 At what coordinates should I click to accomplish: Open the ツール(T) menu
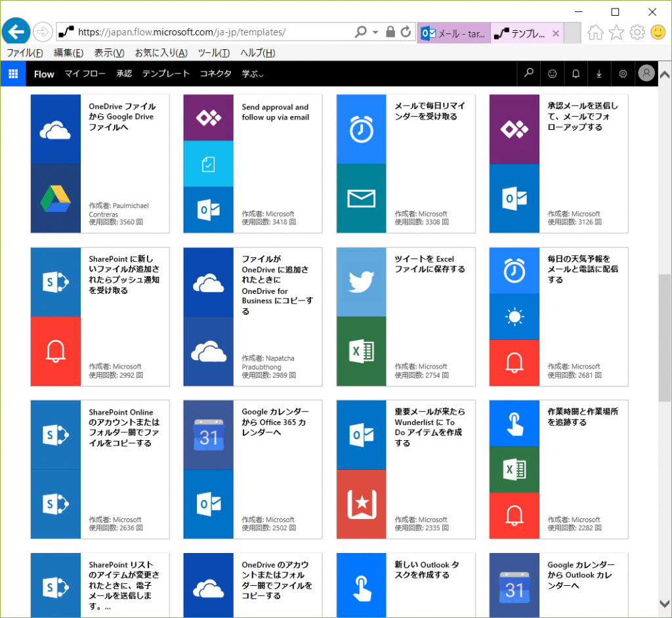(x=213, y=53)
